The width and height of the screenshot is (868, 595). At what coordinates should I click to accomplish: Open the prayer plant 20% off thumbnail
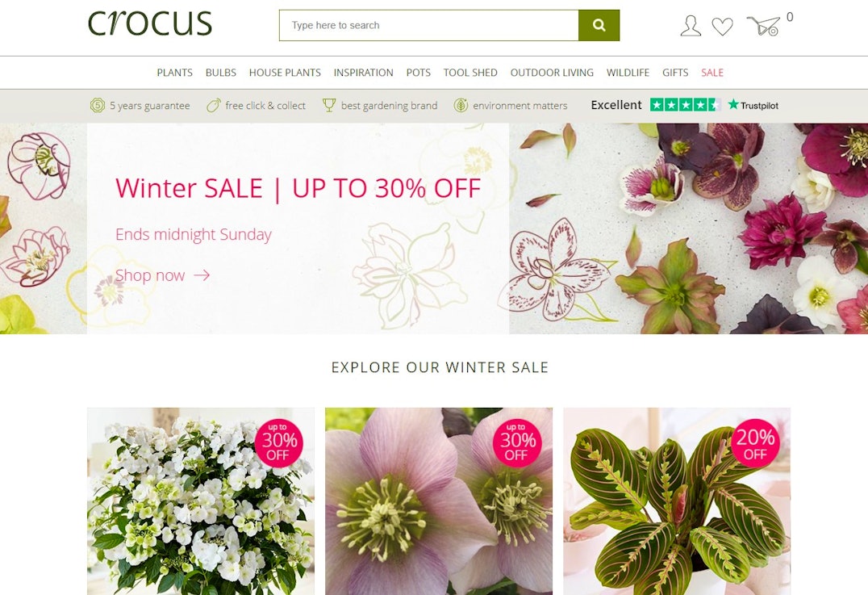[677, 501]
